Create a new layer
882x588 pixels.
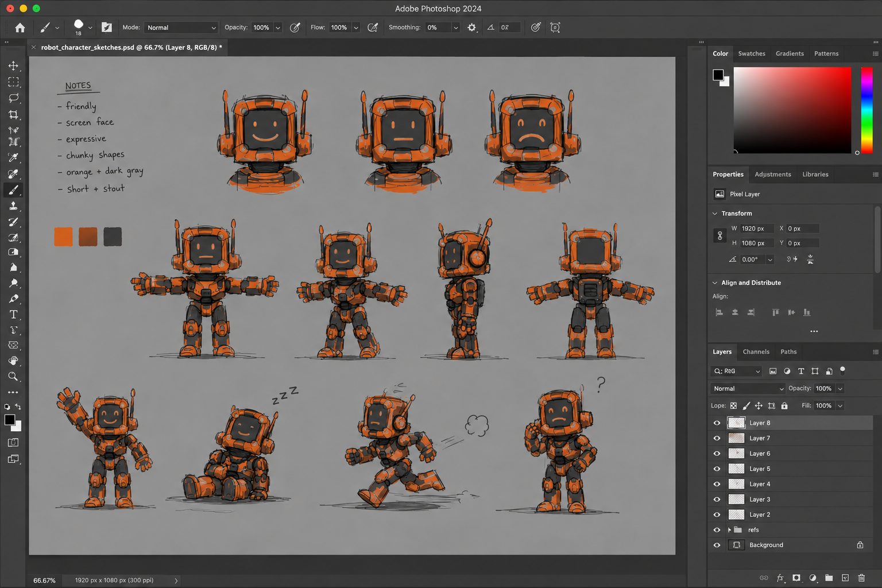(845, 578)
